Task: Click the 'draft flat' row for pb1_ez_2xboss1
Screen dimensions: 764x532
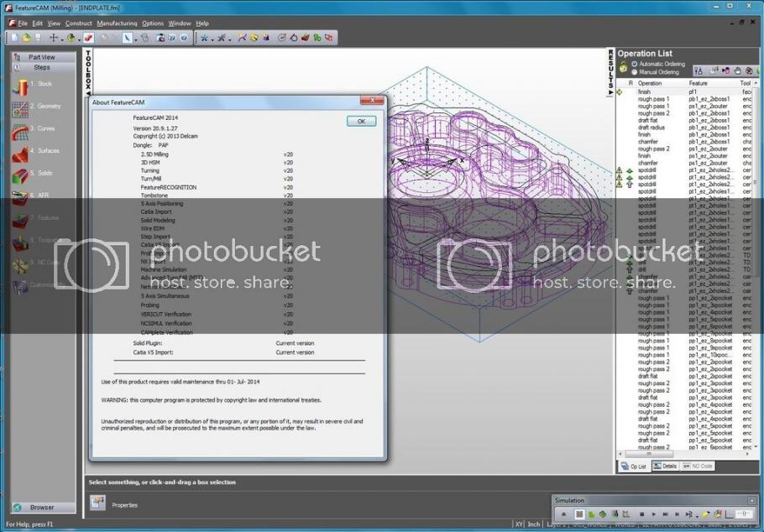Action: [x=684, y=120]
